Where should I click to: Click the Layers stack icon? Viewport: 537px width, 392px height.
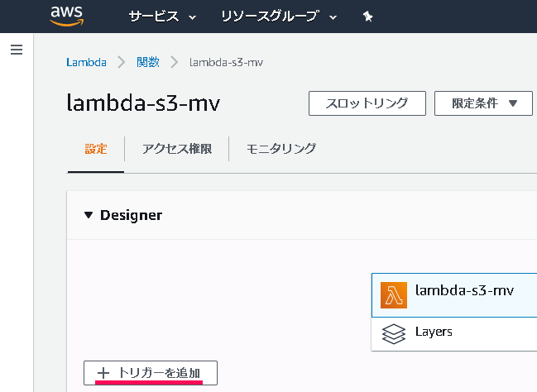pos(394,334)
